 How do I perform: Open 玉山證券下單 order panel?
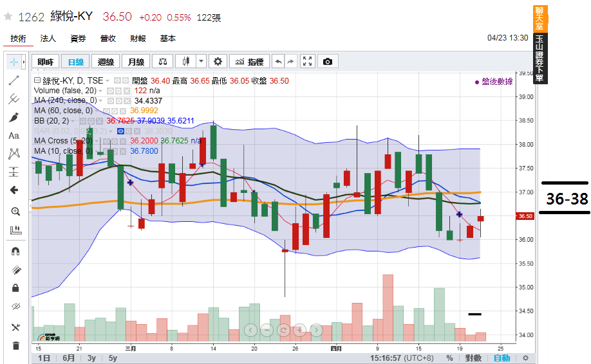pos(539,59)
